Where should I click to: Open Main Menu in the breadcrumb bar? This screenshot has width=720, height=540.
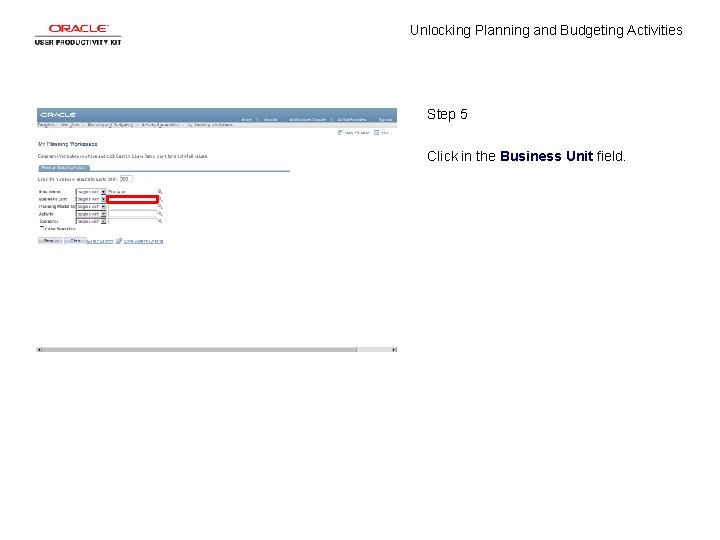69,125
